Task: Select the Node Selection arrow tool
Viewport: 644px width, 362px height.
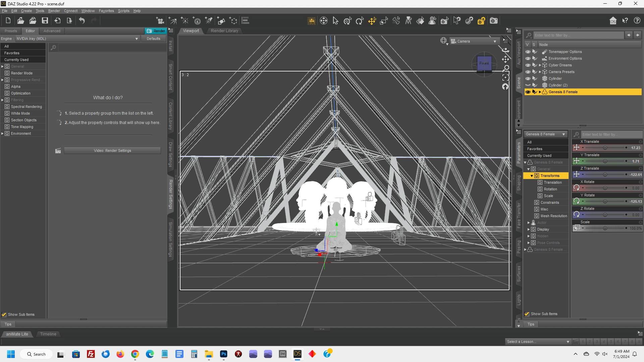Action: point(335,21)
